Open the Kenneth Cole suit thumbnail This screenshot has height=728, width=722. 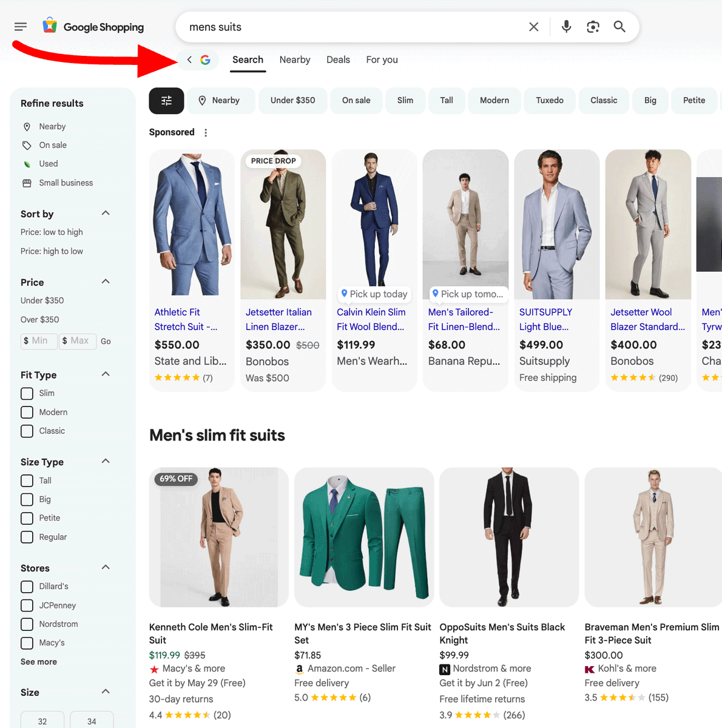point(218,538)
